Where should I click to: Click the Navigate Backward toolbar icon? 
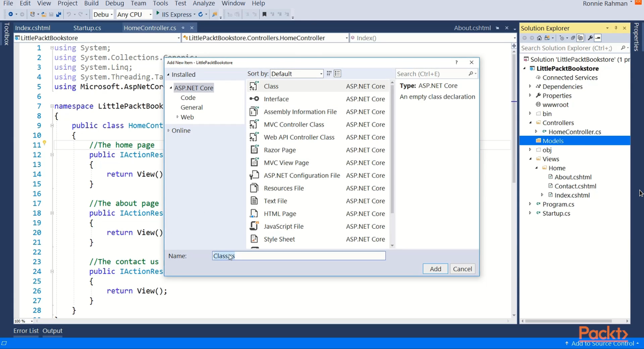click(10, 14)
